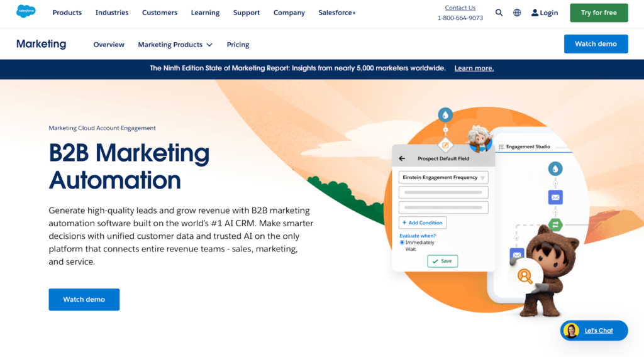Screen dimensions: 644x357
Task: Click the top water drop icon above the card
Action: coord(445,115)
